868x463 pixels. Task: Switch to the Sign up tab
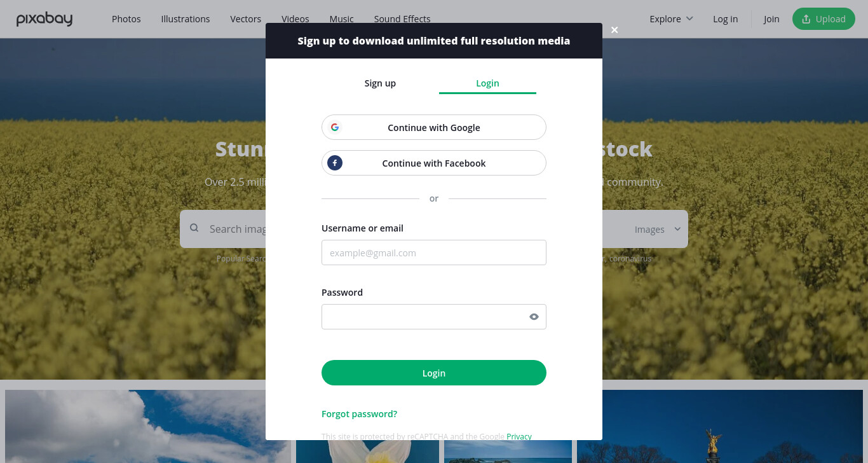click(x=380, y=83)
